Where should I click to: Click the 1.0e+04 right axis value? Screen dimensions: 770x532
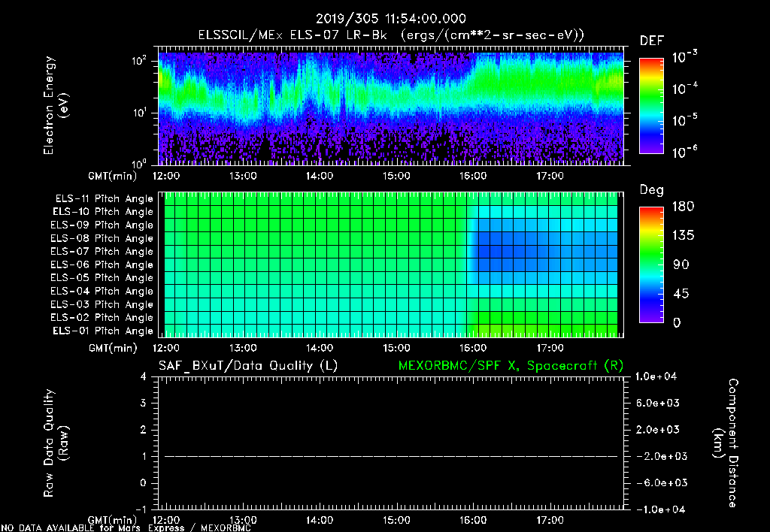[x=656, y=376]
